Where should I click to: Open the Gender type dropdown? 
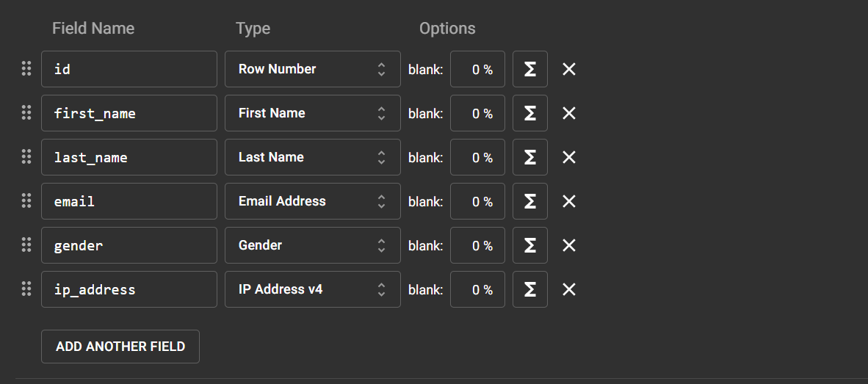312,245
